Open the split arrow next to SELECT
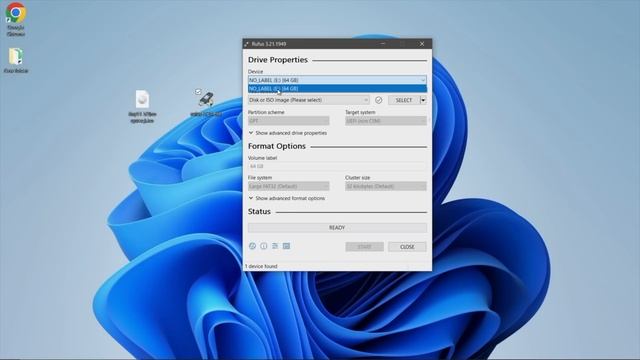 (423, 100)
